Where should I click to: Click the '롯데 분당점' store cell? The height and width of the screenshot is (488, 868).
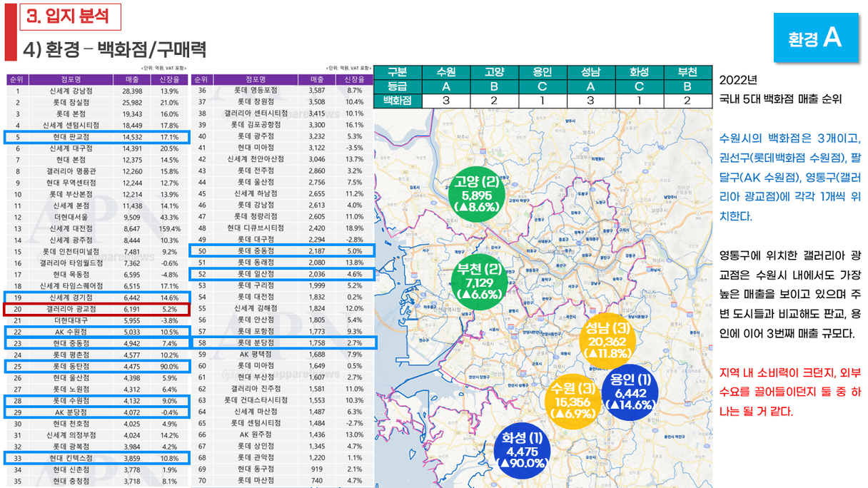pos(256,342)
